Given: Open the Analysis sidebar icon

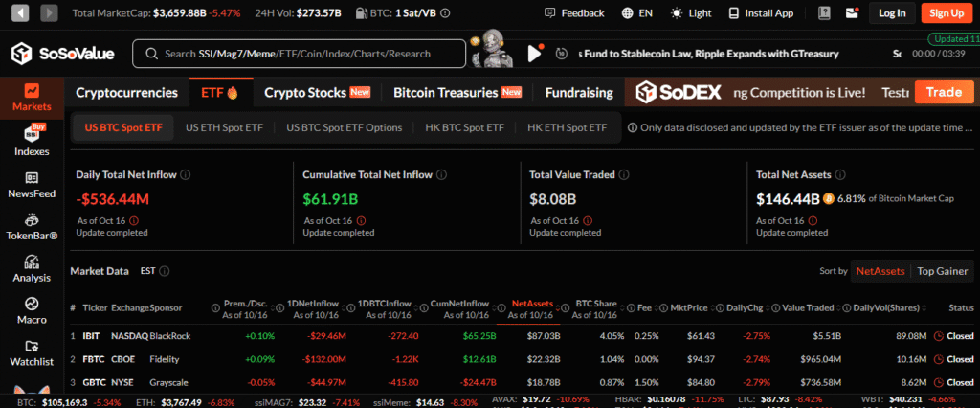Looking at the screenshot, I should [x=32, y=268].
